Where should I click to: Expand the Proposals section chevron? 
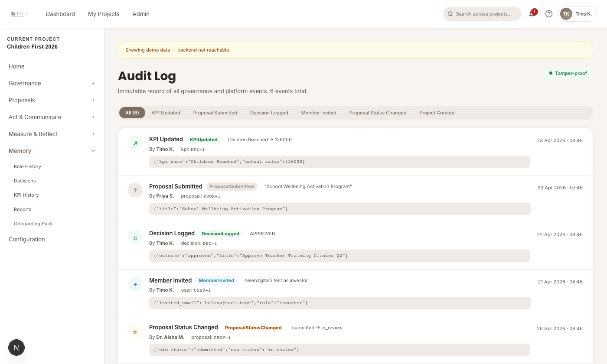pyautogui.click(x=93, y=100)
